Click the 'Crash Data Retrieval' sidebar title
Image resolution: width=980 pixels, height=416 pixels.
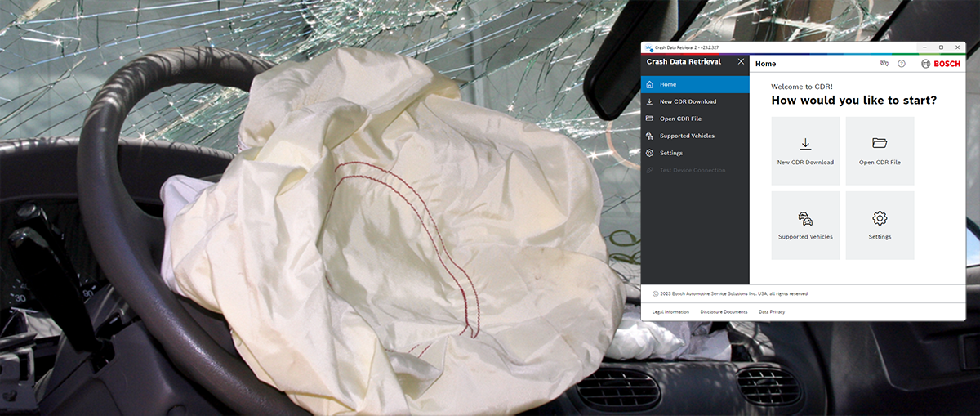coord(684,62)
